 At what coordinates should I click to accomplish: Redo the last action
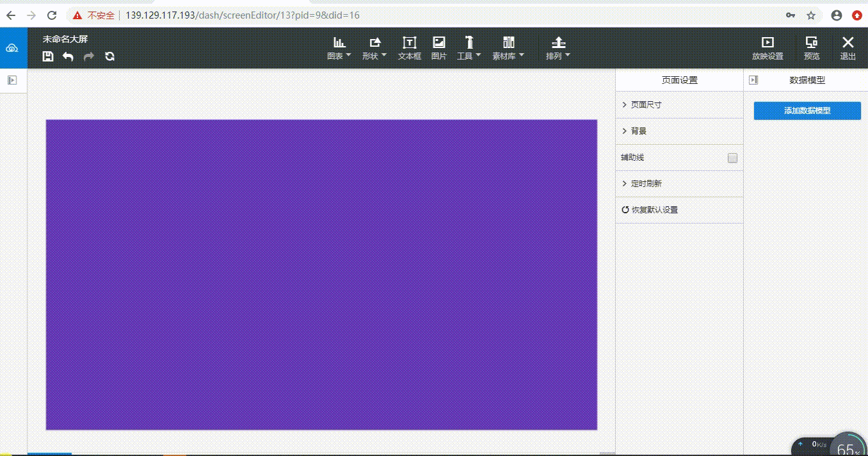pyautogui.click(x=89, y=56)
